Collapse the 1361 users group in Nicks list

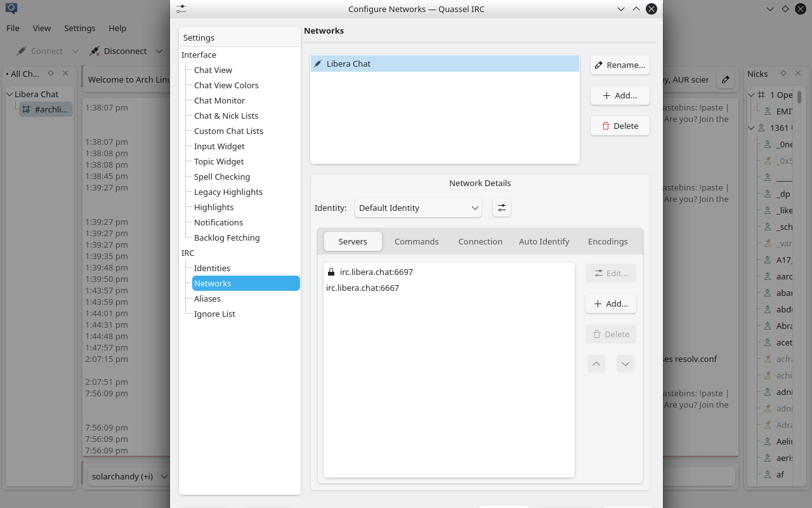pyautogui.click(x=751, y=128)
